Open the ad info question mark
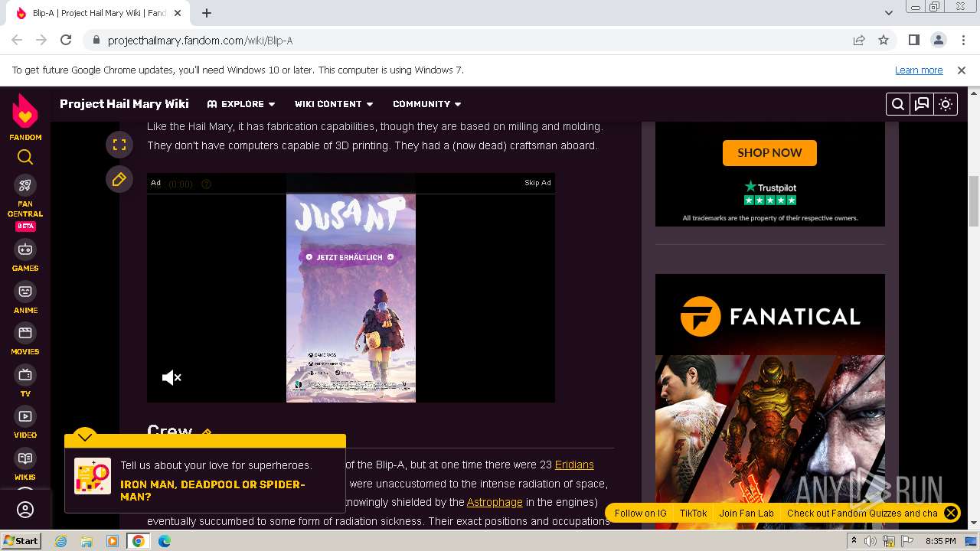Screen dimensions: 980x551 (x=206, y=184)
